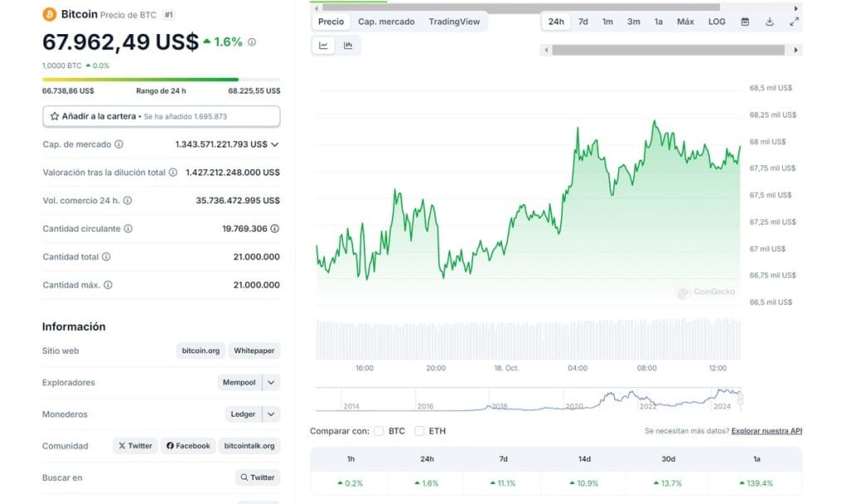Click the 24h range progress bar
851x504 pixels.
161,80
